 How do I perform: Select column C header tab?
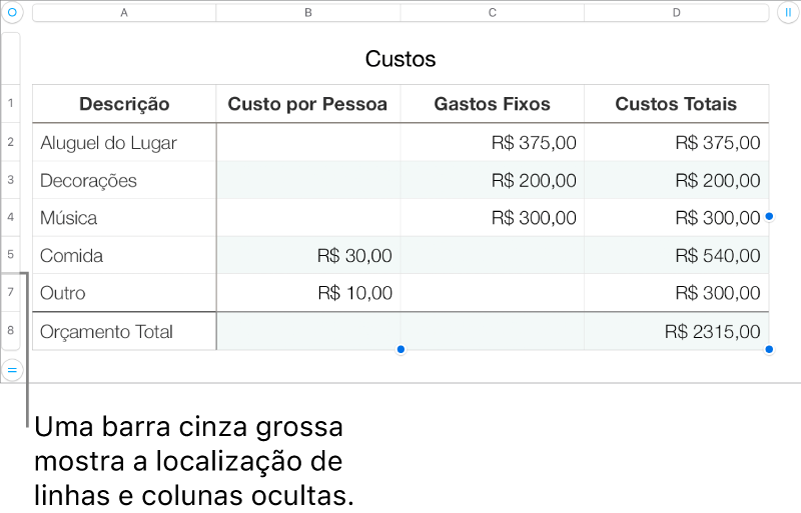[492, 13]
